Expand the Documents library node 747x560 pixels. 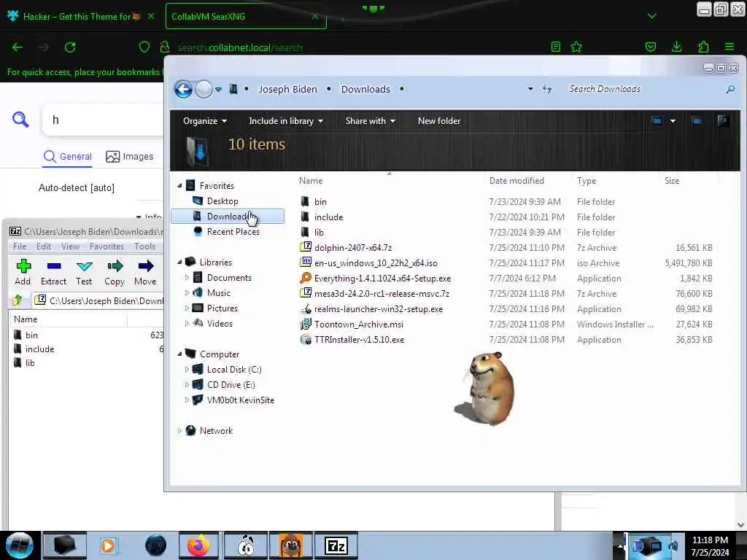(x=187, y=277)
